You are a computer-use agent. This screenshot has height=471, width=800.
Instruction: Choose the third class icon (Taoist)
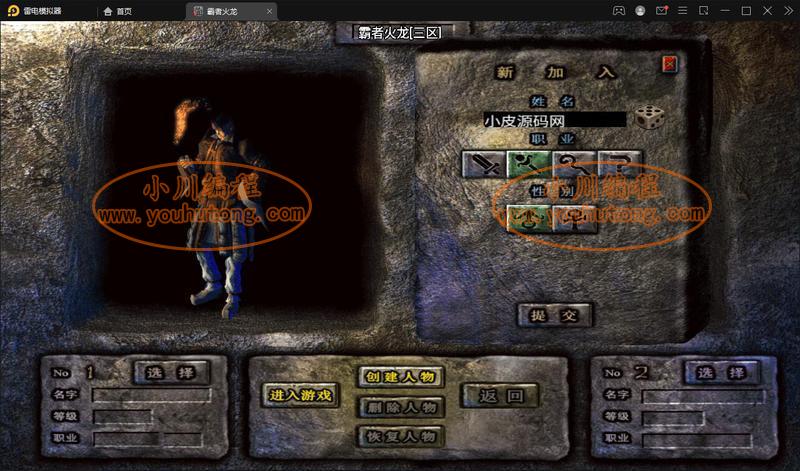tap(574, 164)
